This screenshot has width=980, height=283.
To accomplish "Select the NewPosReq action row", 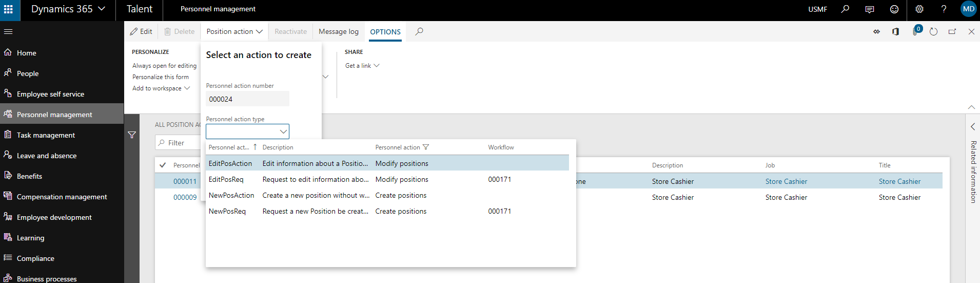I will click(227, 211).
